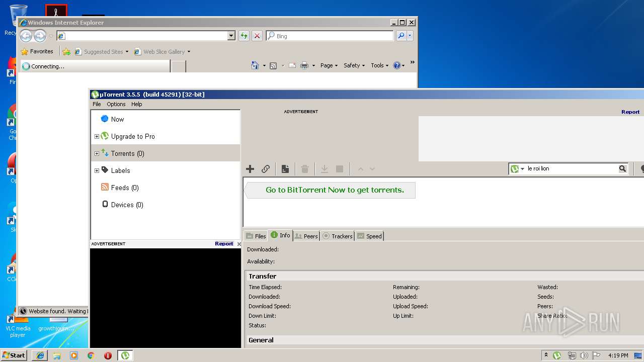Open Windows Explorer folder on taskbar
Image resolution: width=644 pixels, height=362 pixels.
coord(57,355)
